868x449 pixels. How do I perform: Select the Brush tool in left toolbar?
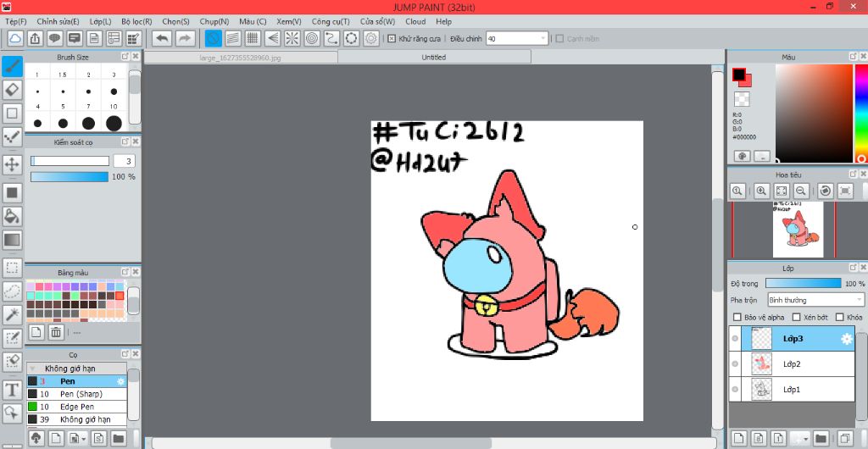[12, 67]
